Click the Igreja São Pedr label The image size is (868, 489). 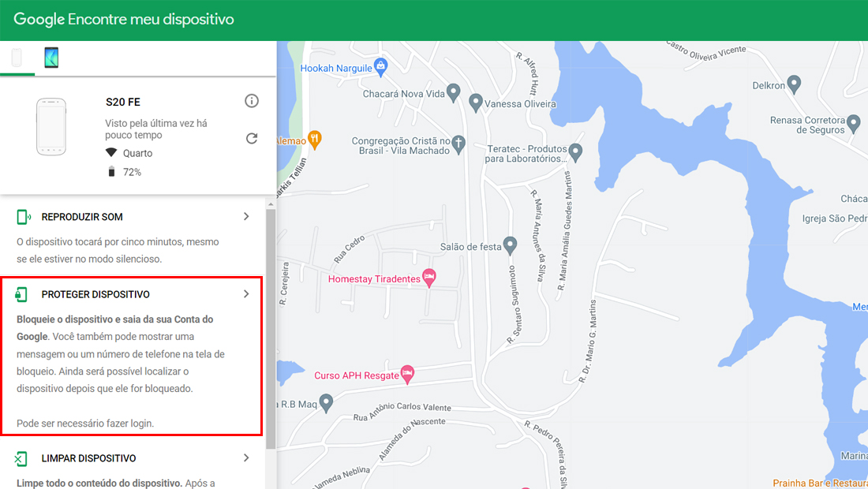835,218
